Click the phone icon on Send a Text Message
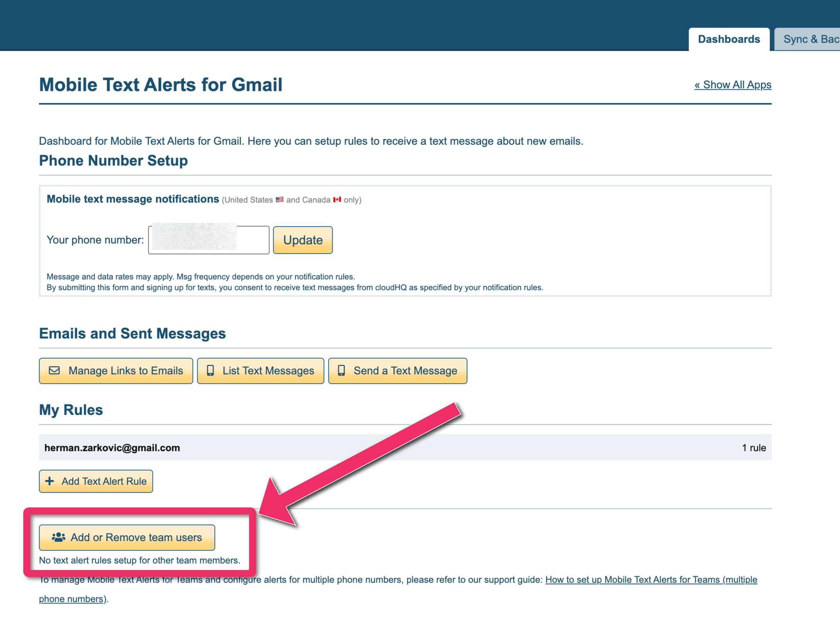 click(341, 371)
